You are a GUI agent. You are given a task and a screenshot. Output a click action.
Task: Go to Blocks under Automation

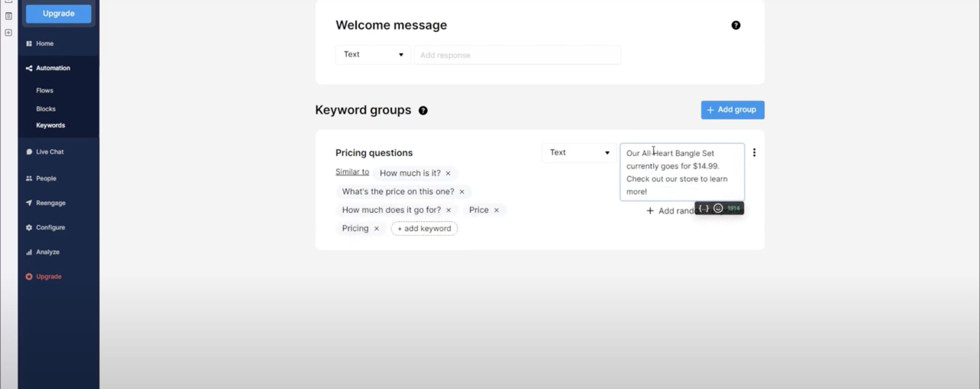pos(46,109)
